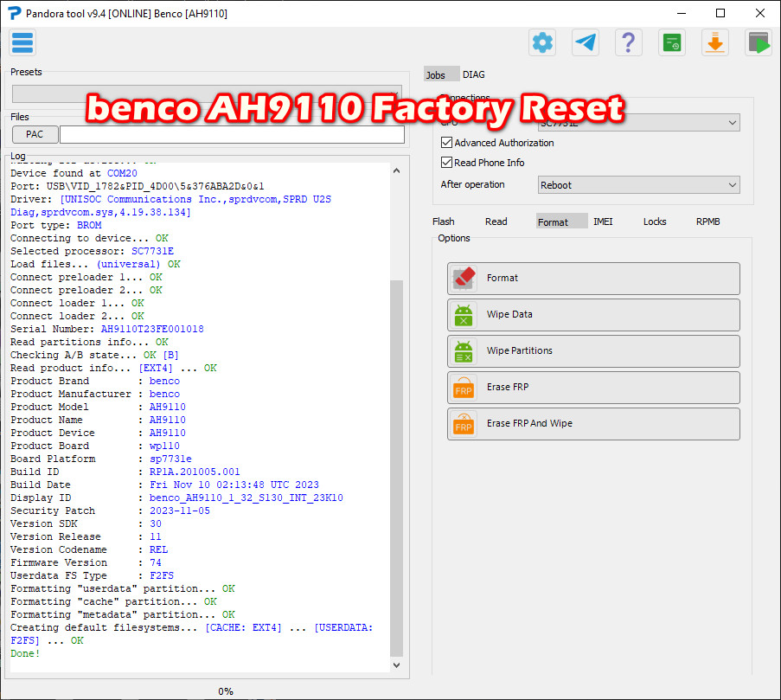The width and height of the screenshot is (781, 700).
Task: Click the serial number AH9110T23FE001018
Action: click(x=152, y=330)
